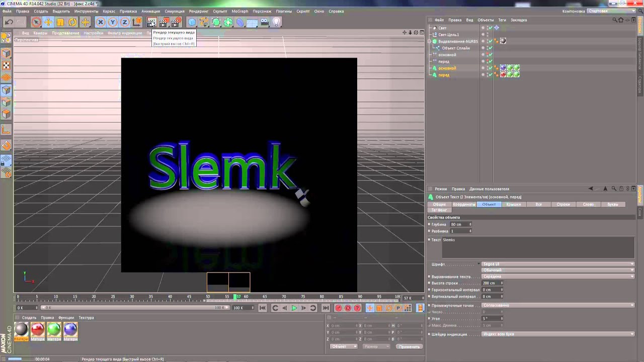Adjust Высота строки stepper arrows
644x362 pixels.
coord(502,283)
